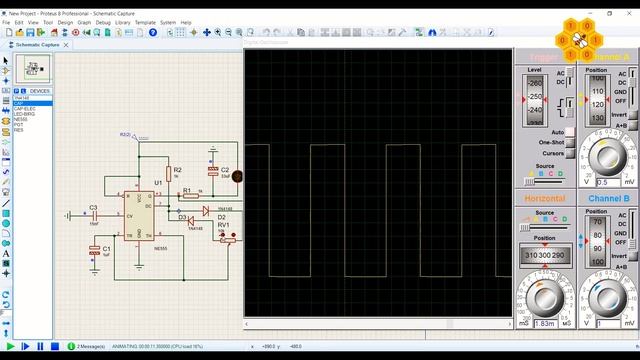
Task: Select the 2D line drawing tool
Action: click(6, 203)
